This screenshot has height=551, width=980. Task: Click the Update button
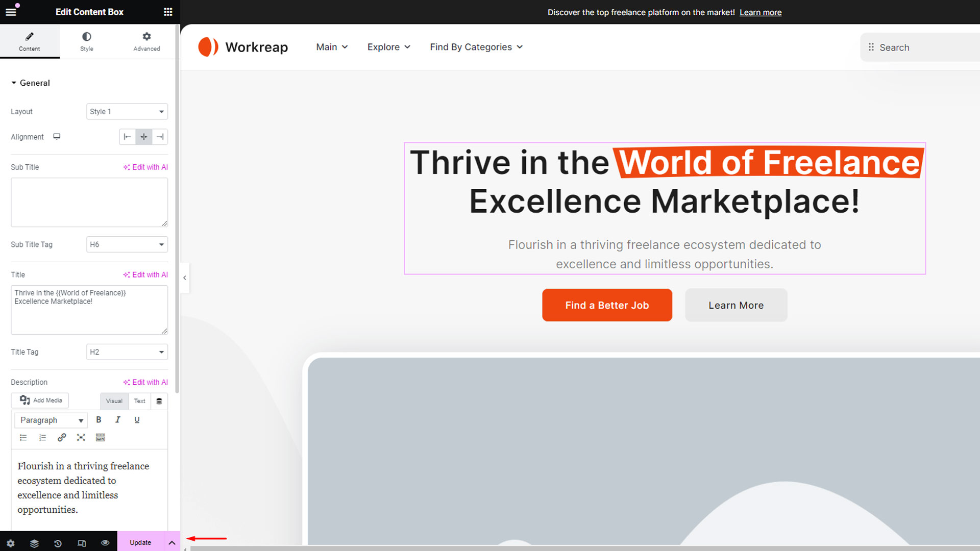[x=140, y=543]
